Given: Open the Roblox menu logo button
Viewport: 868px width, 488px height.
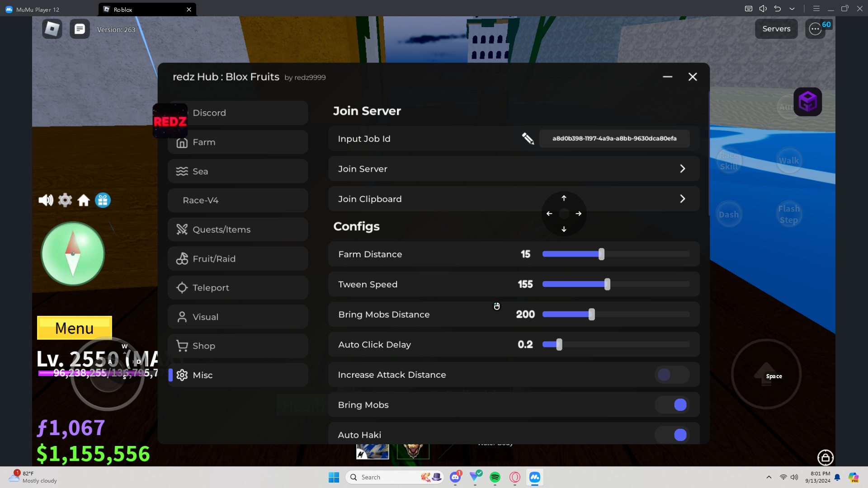Looking at the screenshot, I should click(x=52, y=29).
